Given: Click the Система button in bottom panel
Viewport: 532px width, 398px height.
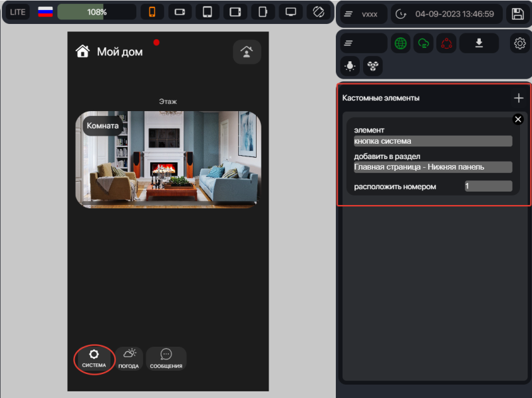Looking at the screenshot, I should [94, 359].
